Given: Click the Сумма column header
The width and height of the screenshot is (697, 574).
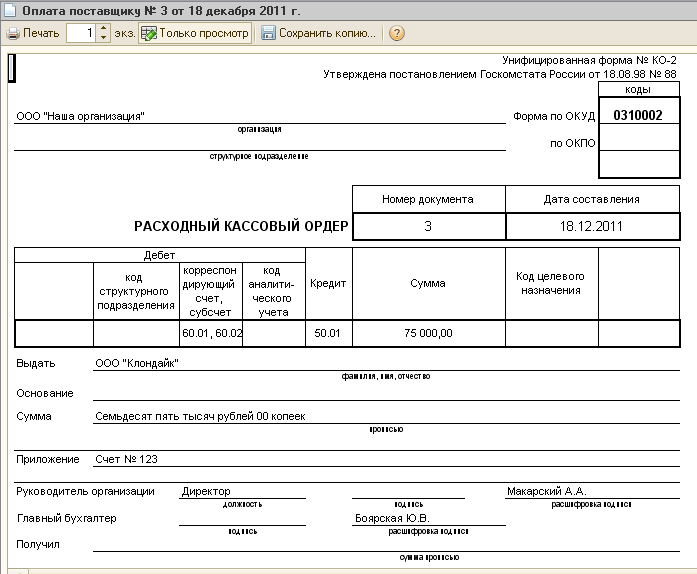Looking at the screenshot, I should 429,283.
